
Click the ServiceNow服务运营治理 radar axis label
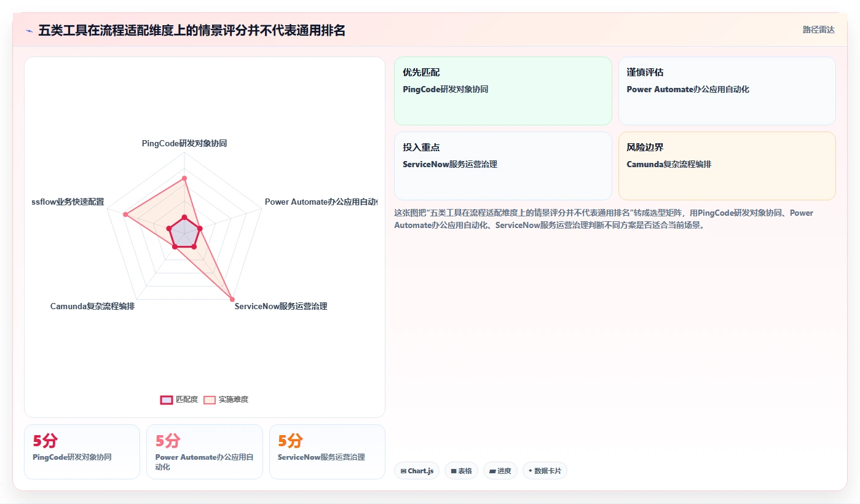click(x=281, y=306)
